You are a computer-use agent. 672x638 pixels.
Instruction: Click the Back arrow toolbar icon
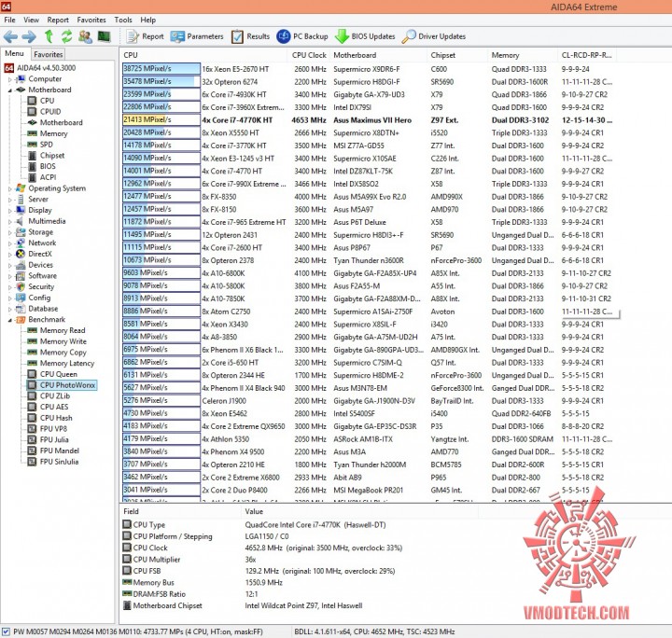(x=10, y=36)
